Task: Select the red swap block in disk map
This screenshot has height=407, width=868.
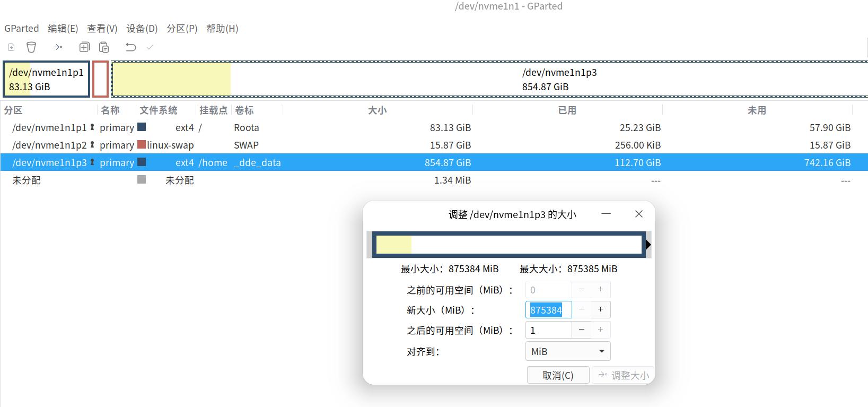Action: (x=101, y=79)
